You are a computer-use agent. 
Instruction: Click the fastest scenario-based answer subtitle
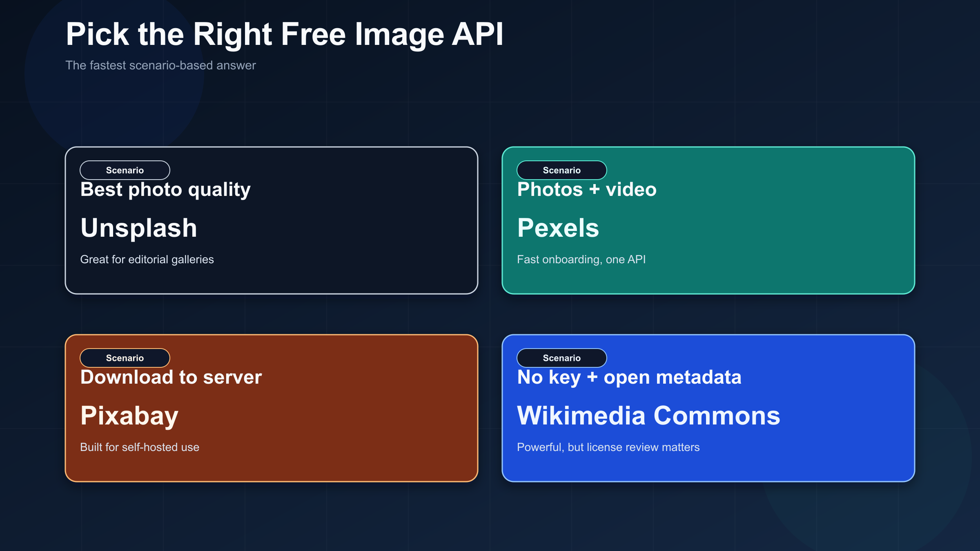pyautogui.click(x=161, y=65)
